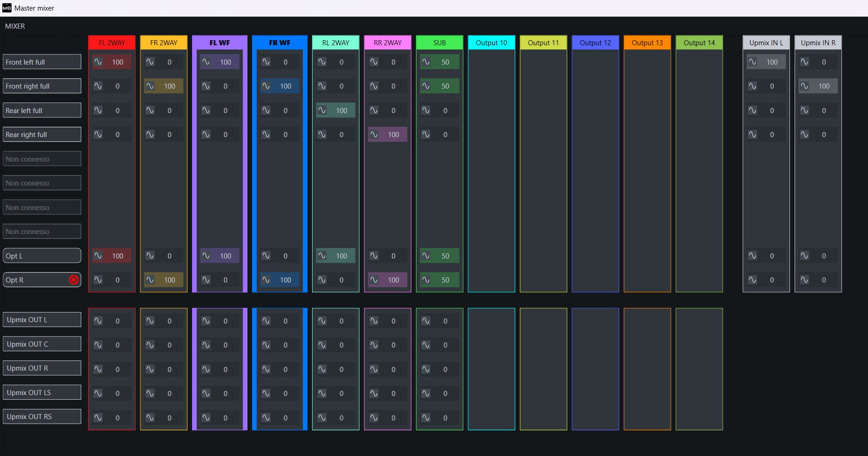Click the 0 value for Opt R in Upmix IN L

tap(772, 280)
